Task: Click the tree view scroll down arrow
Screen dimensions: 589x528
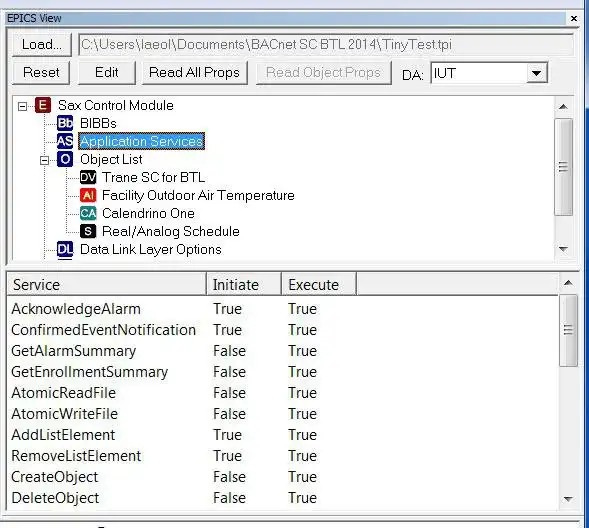Action: pyautogui.click(x=563, y=249)
